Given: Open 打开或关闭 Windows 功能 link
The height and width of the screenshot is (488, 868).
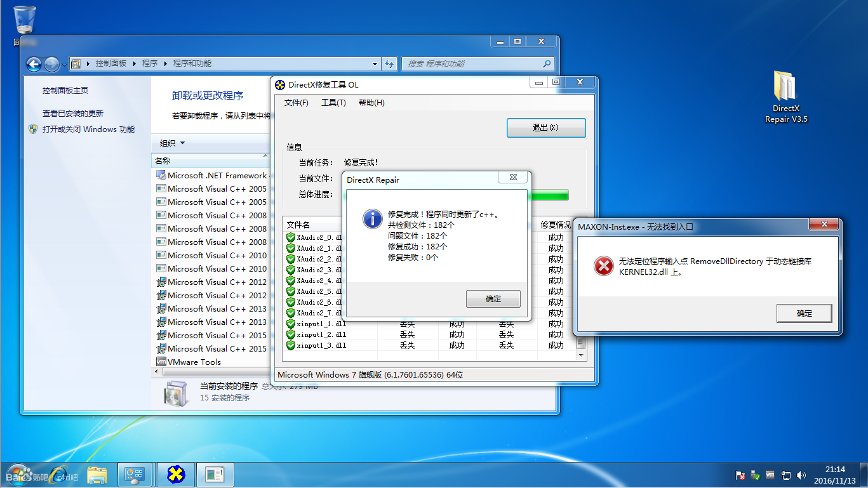Looking at the screenshot, I should (88, 129).
